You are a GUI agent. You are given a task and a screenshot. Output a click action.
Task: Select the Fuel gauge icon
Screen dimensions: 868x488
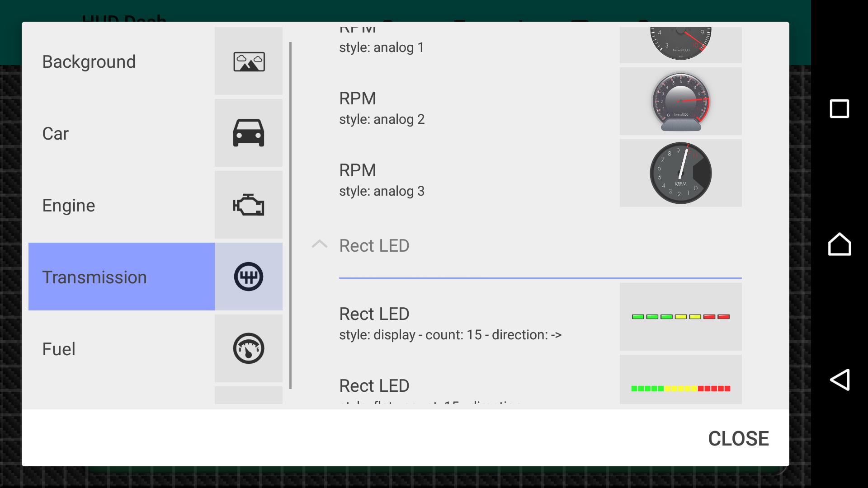(x=248, y=348)
